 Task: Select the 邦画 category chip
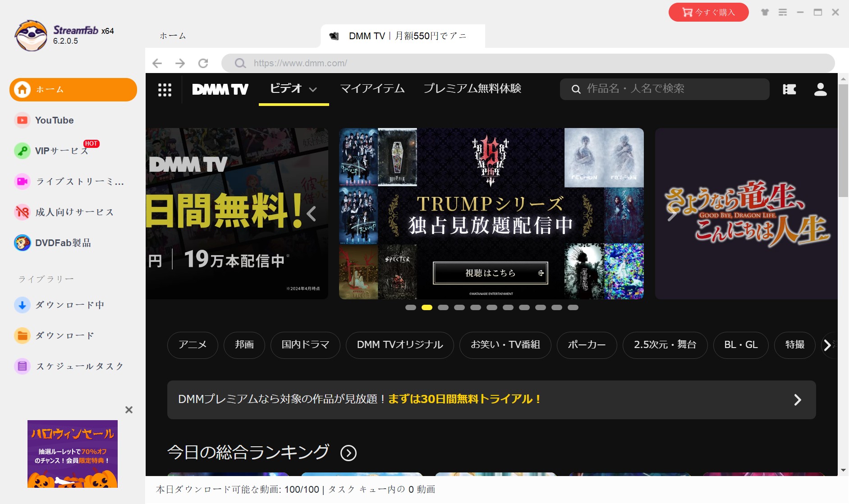click(x=244, y=345)
